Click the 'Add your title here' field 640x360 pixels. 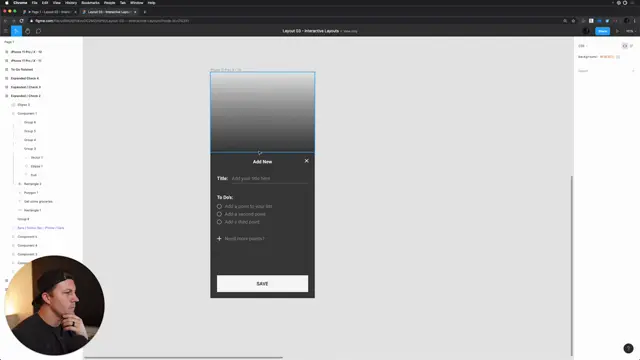point(269,179)
